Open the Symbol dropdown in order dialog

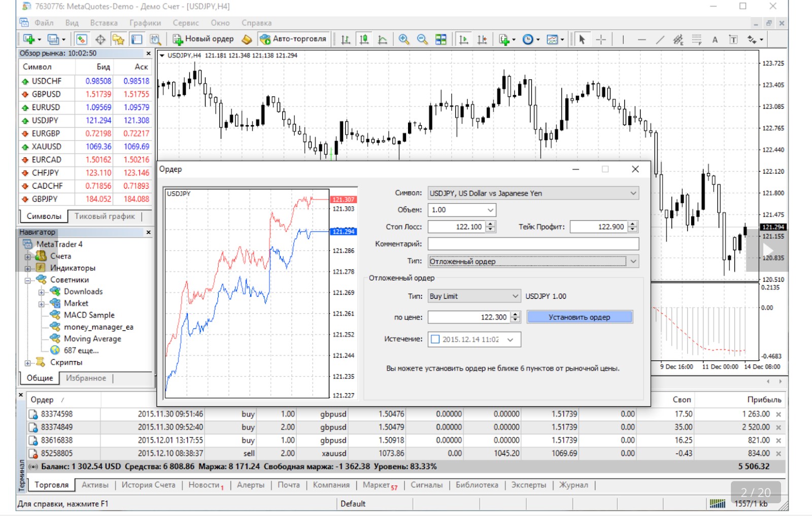[x=633, y=193]
